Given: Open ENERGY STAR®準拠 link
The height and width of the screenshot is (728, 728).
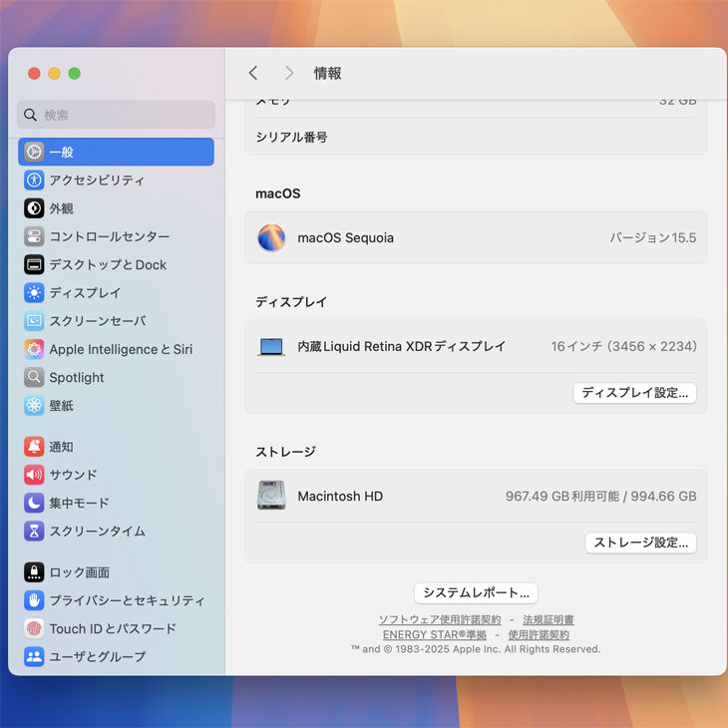Looking at the screenshot, I should 435,634.
